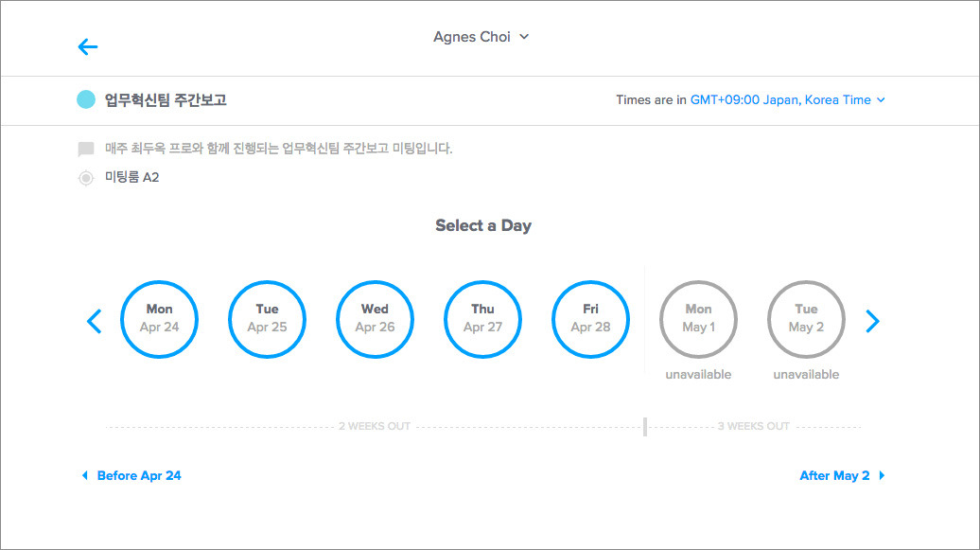Expand the timezone dropdown arrow
Viewport: 980px width, 550px height.
pos(881,100)
